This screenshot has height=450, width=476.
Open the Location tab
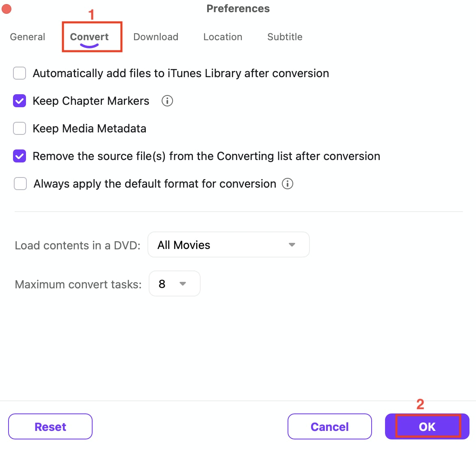click(223, 37)
